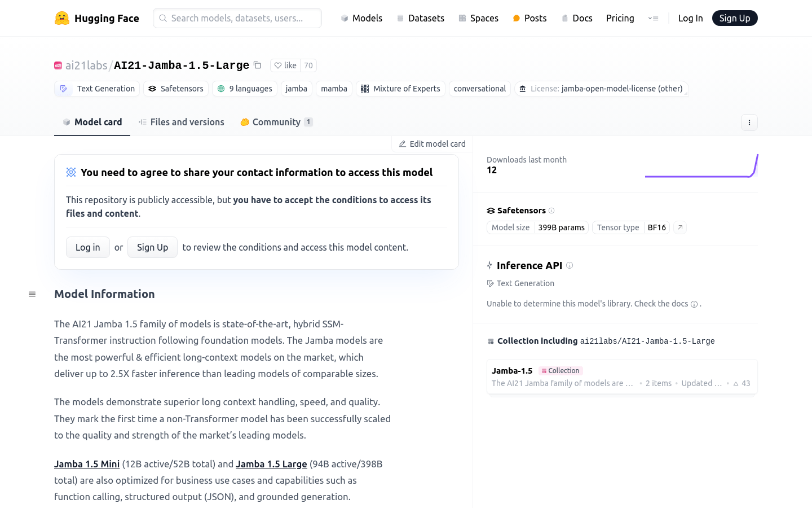Click the Edit model card pencil icon
Image resolution: width=812 pixels, height=508 pixels.
pos(403,144)
